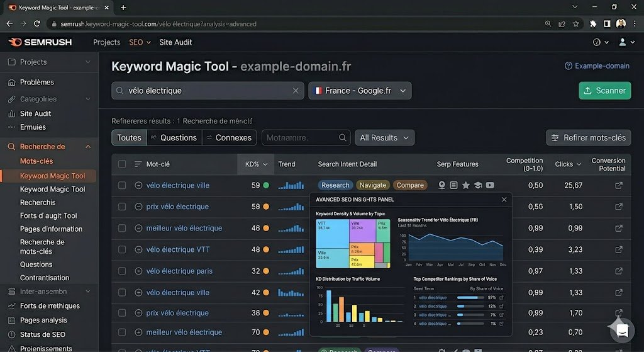Click the browser reload icon
Image resolution: width=644 pixels, height=352 pixels.
37,24
